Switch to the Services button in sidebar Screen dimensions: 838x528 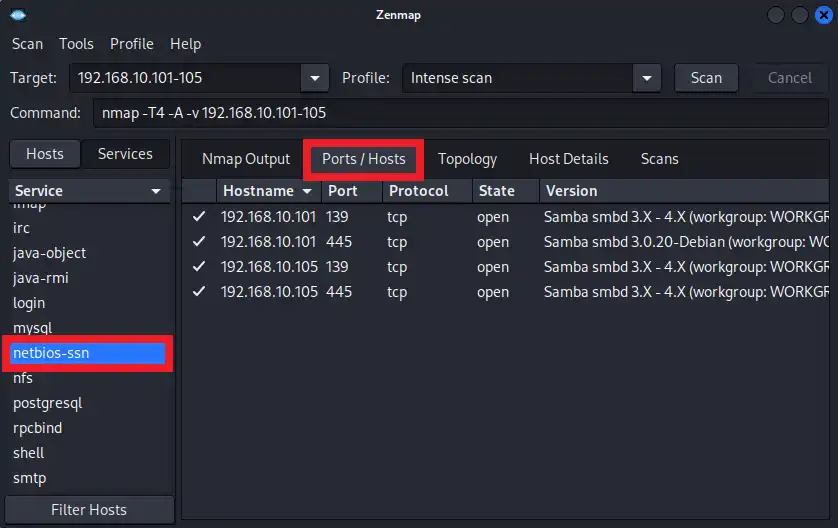point(125,154)
